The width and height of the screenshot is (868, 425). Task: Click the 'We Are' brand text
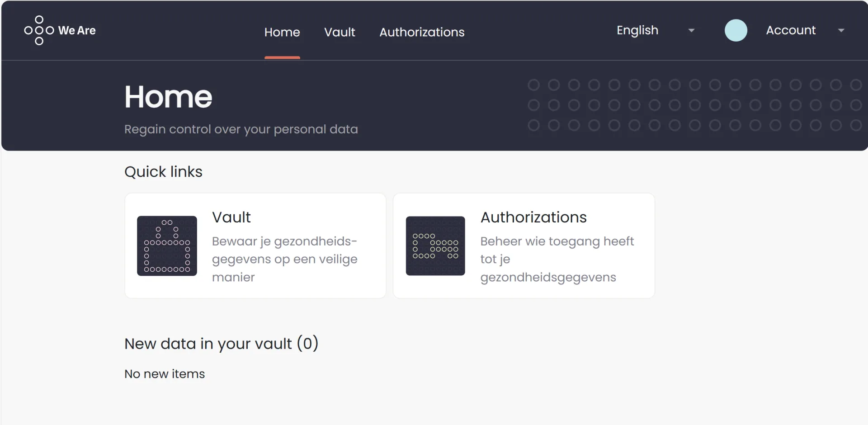point(77,30)
